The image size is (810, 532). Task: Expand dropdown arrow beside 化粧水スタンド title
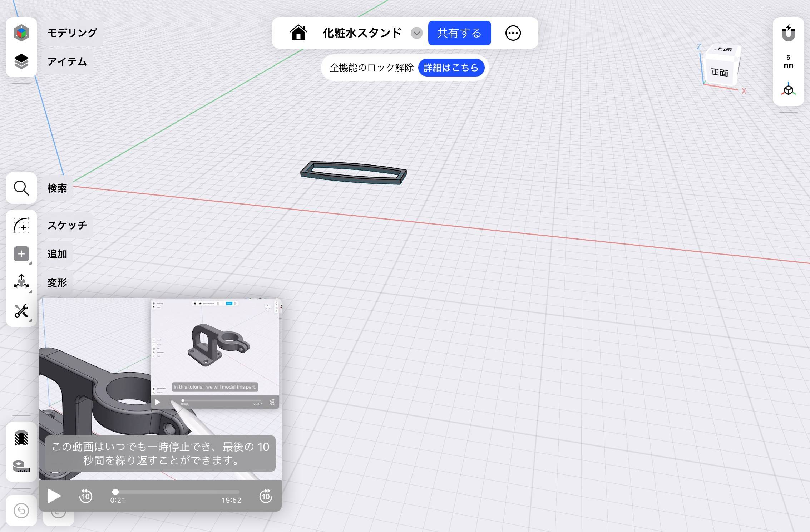416,33
